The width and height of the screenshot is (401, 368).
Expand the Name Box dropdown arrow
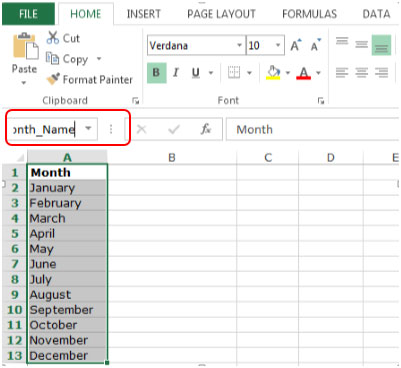88,128
